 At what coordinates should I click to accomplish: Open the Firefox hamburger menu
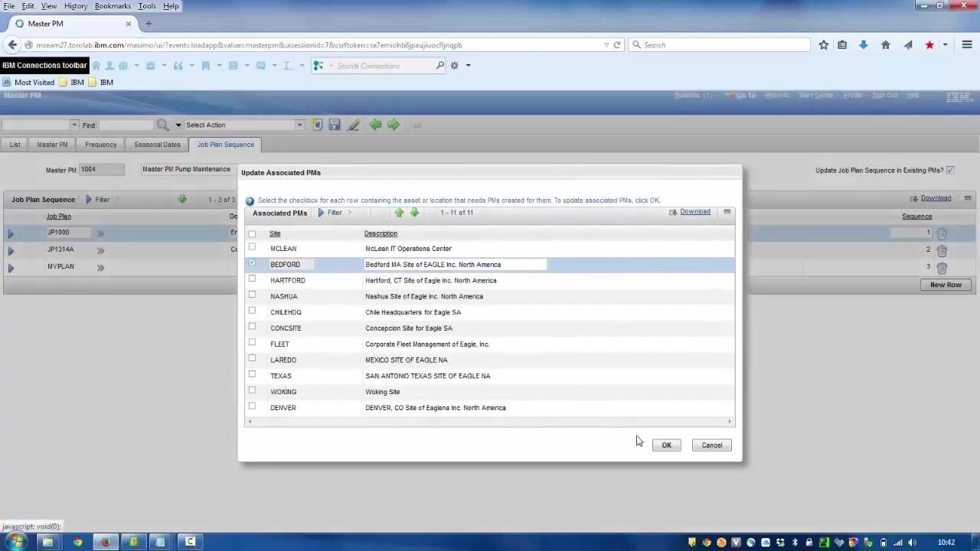coord(967,45)
